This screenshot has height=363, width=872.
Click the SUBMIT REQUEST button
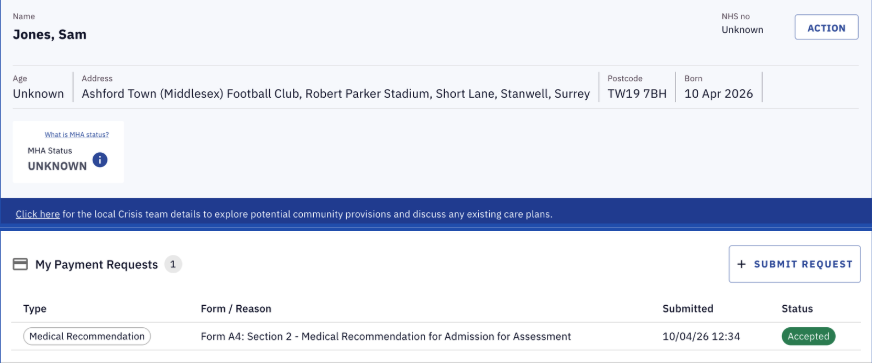point(795,264)
